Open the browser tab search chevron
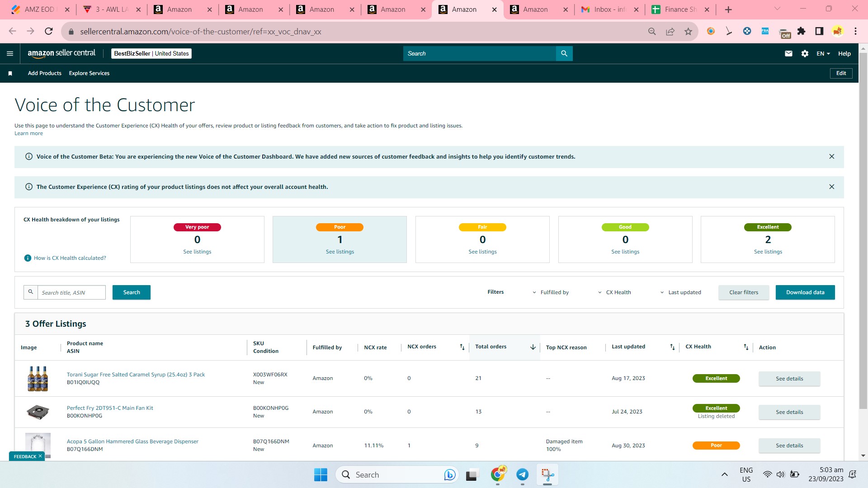This screenshot has width=868, height=488. 777,9
